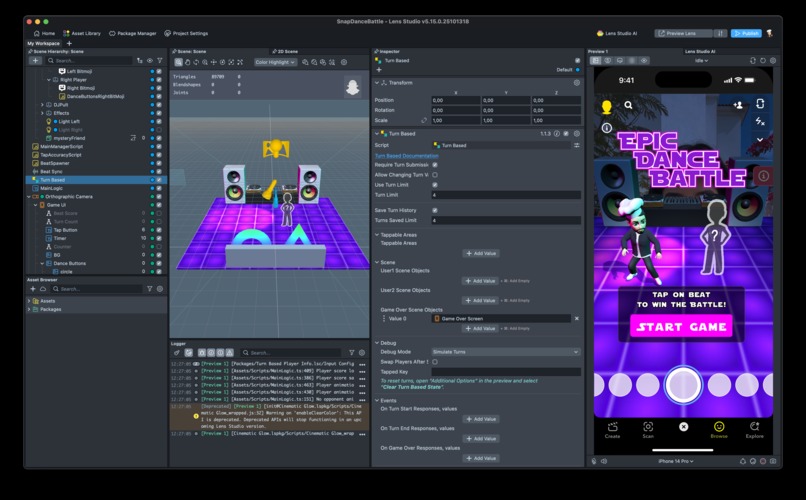The height and width of the screenshot is (500, 806).
Task: Open the Home page
Action: click(44, 33)
